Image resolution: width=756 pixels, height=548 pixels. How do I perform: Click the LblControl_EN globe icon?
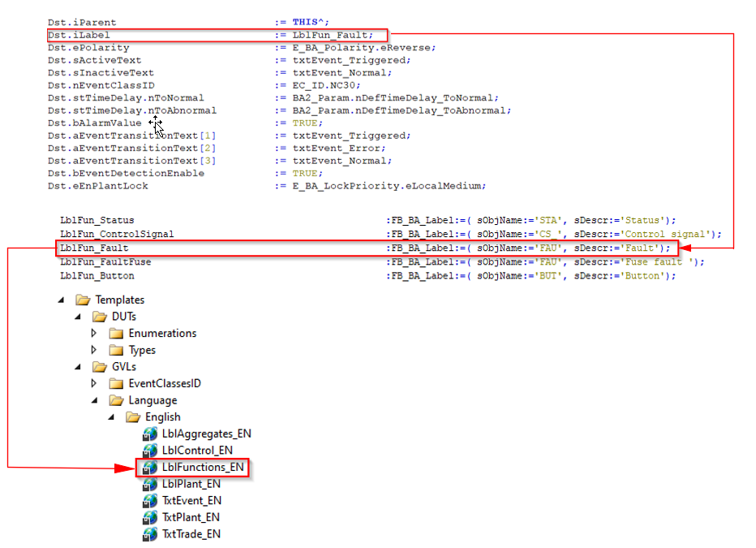pyautogui.click(x=150, y=451)
